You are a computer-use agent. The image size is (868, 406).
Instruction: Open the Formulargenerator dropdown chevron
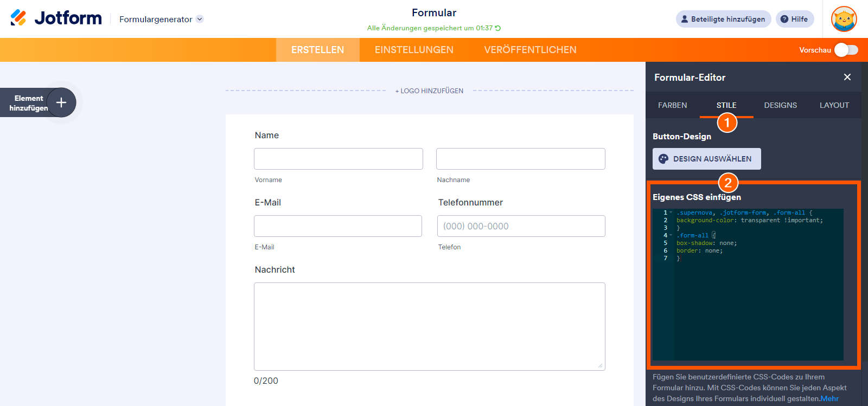(200, 19)
